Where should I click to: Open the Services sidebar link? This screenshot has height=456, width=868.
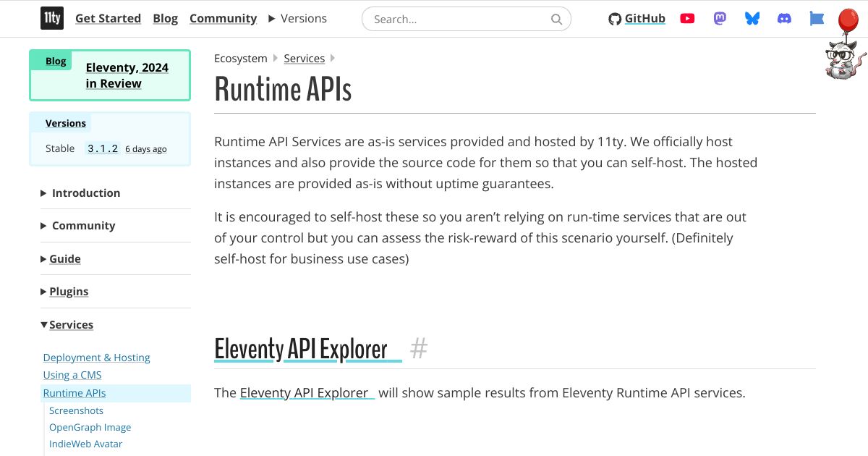tap(71, 324)
